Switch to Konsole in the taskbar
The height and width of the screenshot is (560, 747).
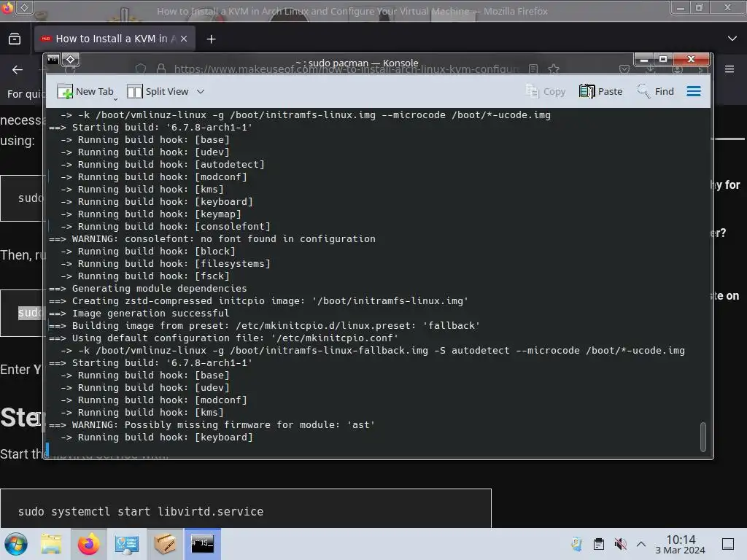[x=203, y=544]
